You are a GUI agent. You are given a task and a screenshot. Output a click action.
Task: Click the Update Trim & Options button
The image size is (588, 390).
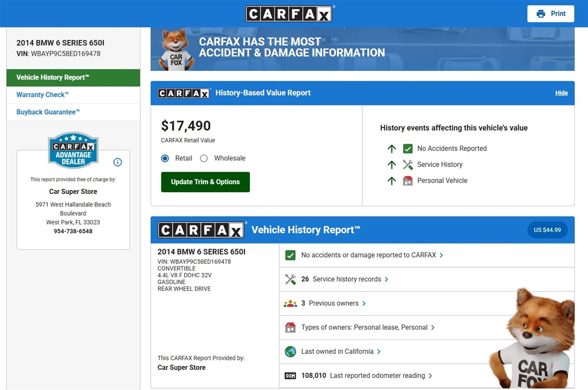(205, 182)
